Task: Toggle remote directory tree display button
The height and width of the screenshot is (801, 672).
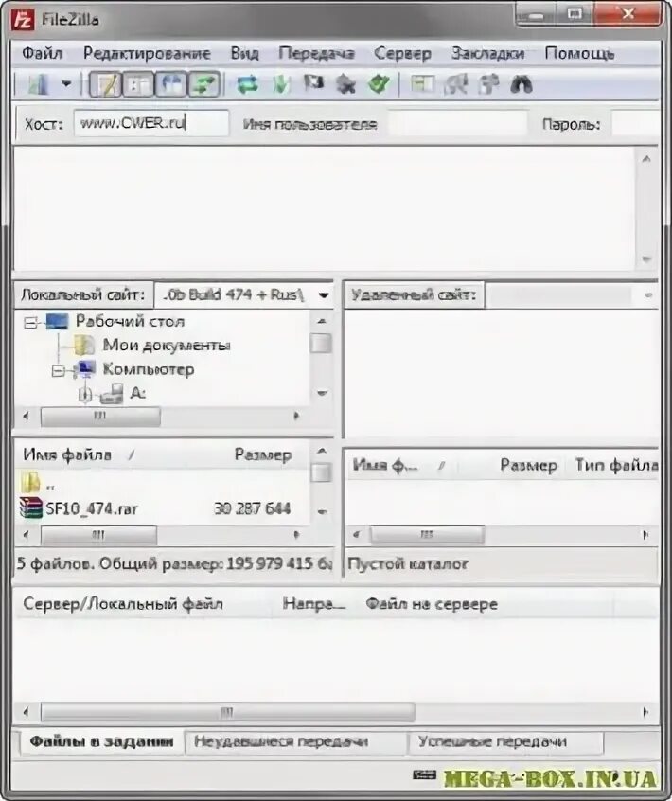Action: pos(170,84)
